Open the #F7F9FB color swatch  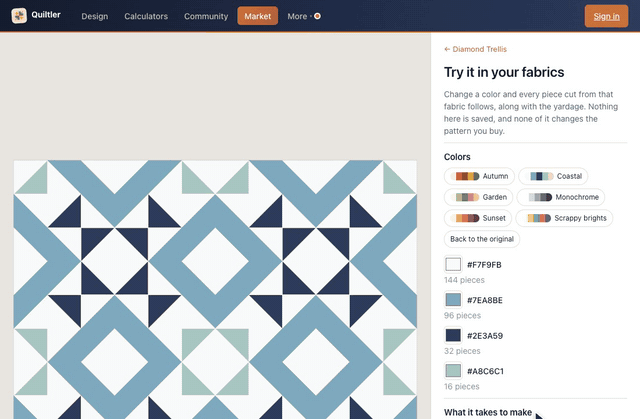(453, 264)
